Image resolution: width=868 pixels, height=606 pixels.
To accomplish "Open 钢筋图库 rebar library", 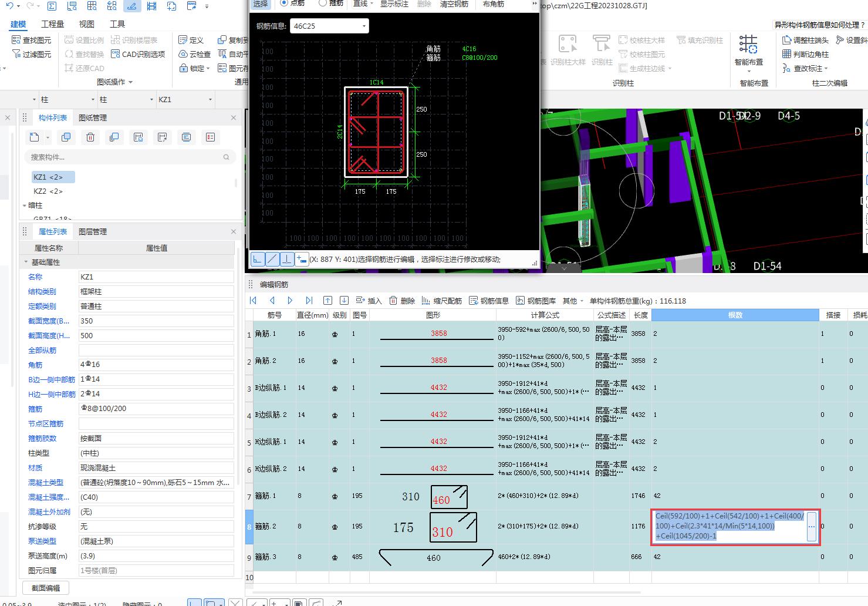I will coord(536,301).
